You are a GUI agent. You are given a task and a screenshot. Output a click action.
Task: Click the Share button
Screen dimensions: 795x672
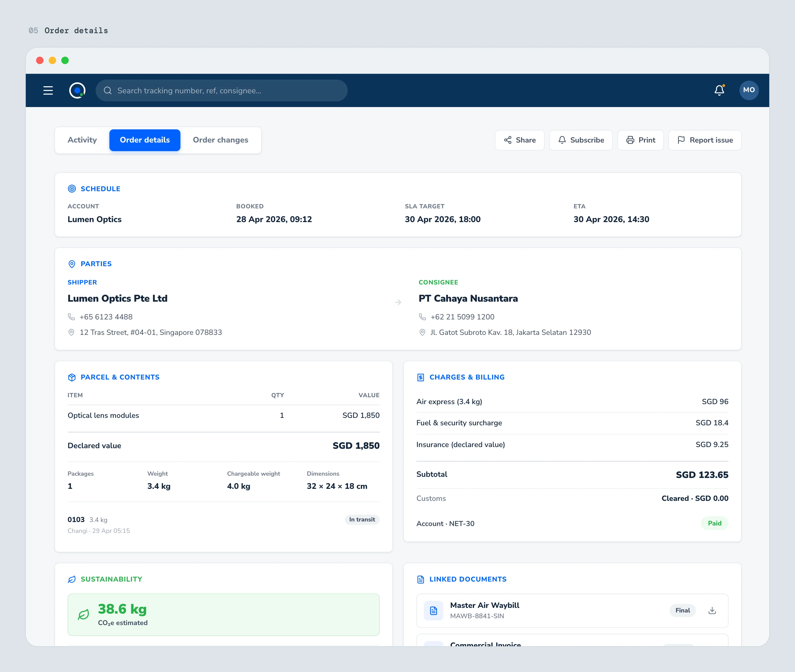519,140
